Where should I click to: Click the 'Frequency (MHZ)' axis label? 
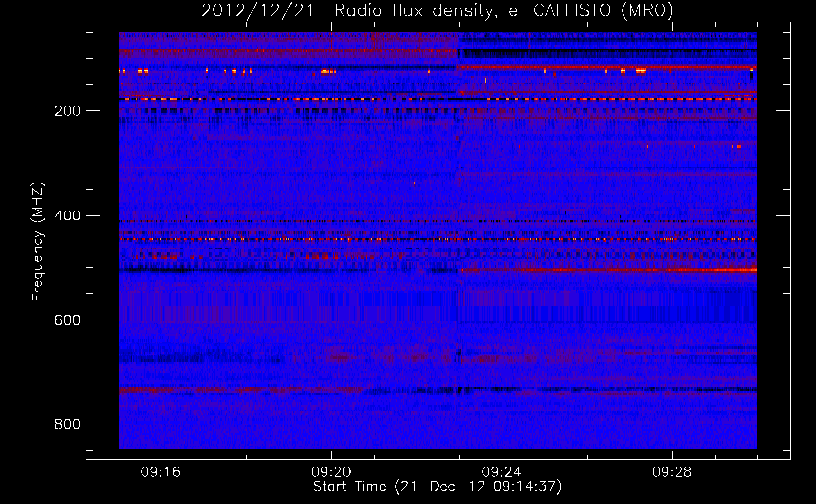tap(38, 242)
